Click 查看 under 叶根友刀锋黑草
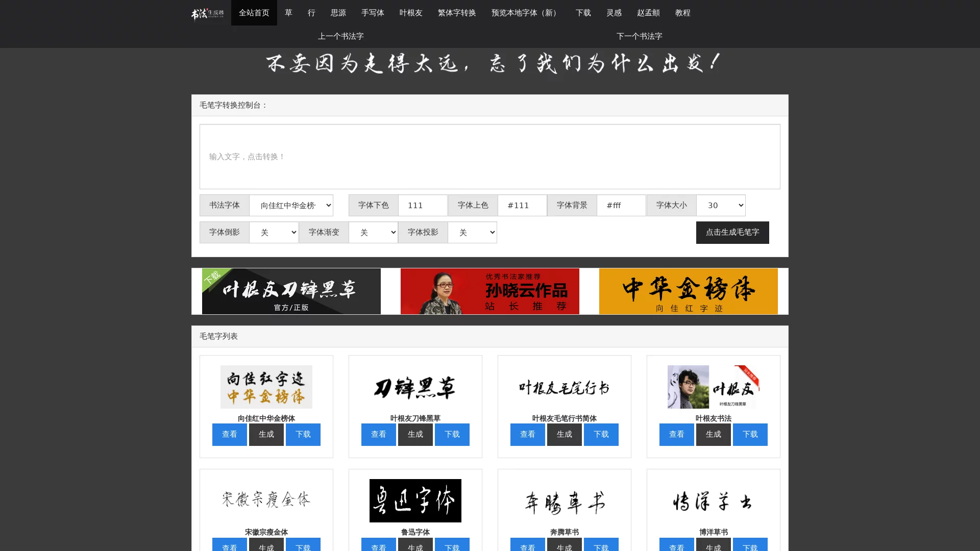Screen dimensions: 980x551 378,435
